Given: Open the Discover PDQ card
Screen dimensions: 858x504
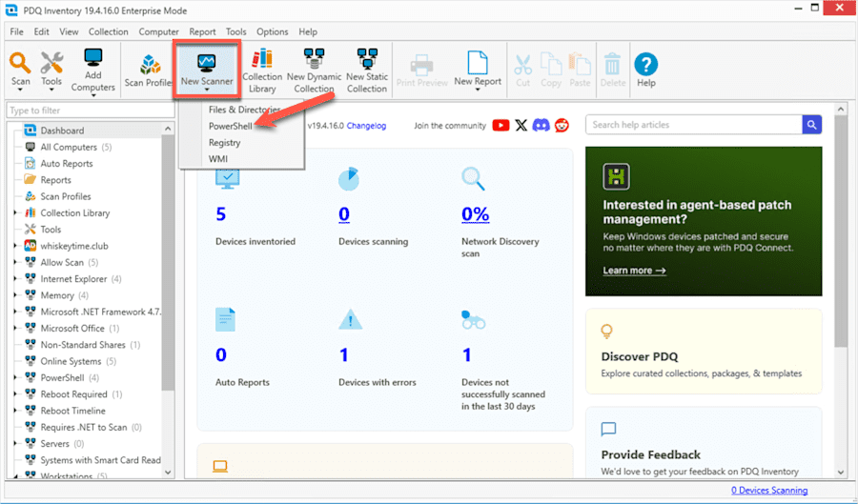Looking at the screenshot, I should pyautogui.click(x=704, y=351).
